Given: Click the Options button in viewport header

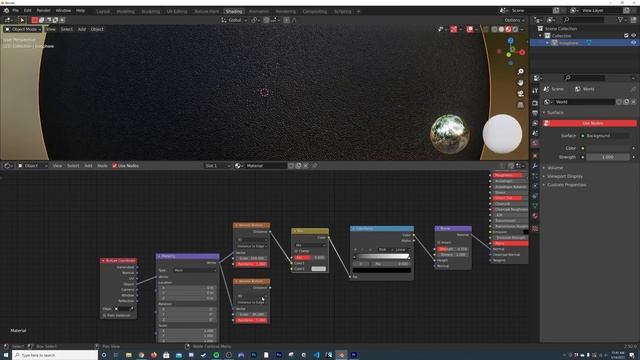Looking at the screenshot, I should click(514, 20).
